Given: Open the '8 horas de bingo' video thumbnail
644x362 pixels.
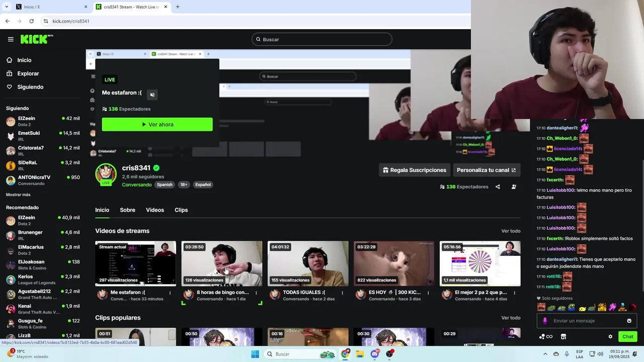Looking at the screenshot, I should pyautogui.click(x=222, y=263).
